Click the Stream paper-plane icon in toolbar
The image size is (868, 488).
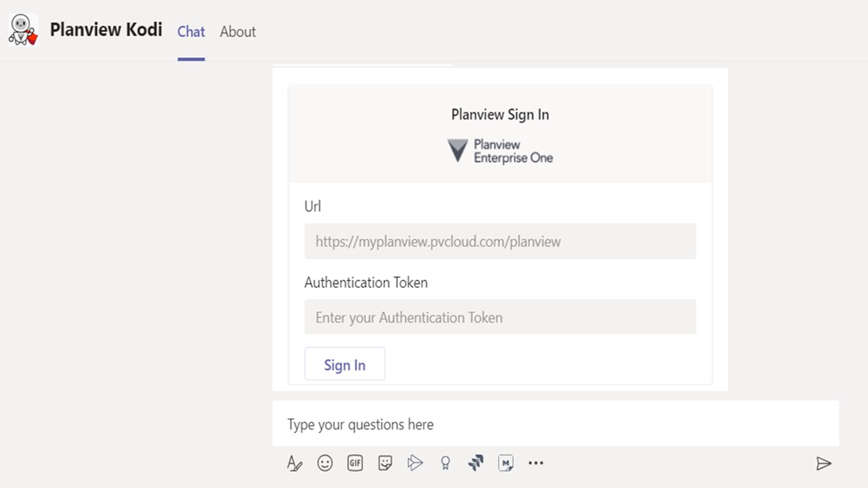(x=415, y=463)
